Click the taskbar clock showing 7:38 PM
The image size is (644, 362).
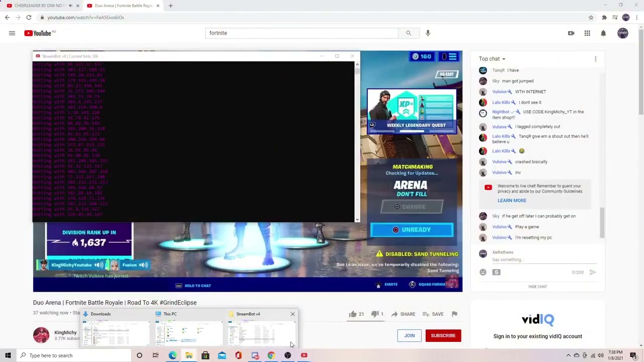click(x=615, y=355)
